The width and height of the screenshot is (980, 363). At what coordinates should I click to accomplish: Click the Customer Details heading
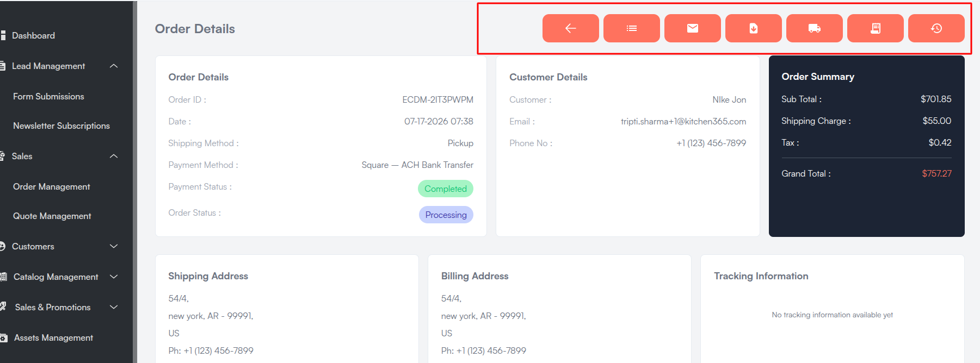click(x=548, y=77)
